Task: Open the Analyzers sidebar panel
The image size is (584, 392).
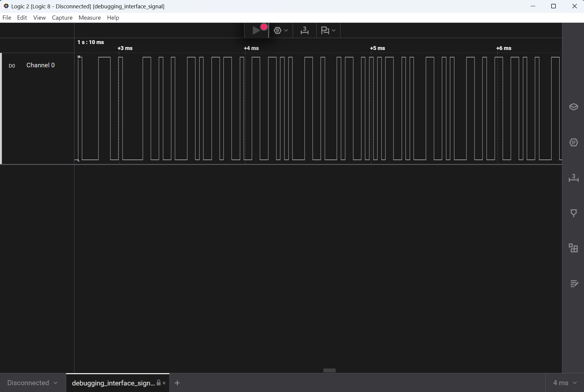Action: (573, 142)
